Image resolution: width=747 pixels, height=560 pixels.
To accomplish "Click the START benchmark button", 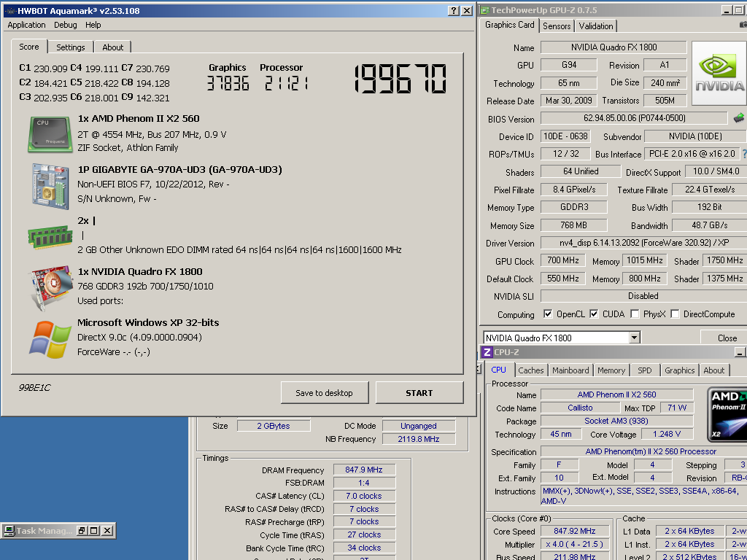I will (x=419, y=393).
